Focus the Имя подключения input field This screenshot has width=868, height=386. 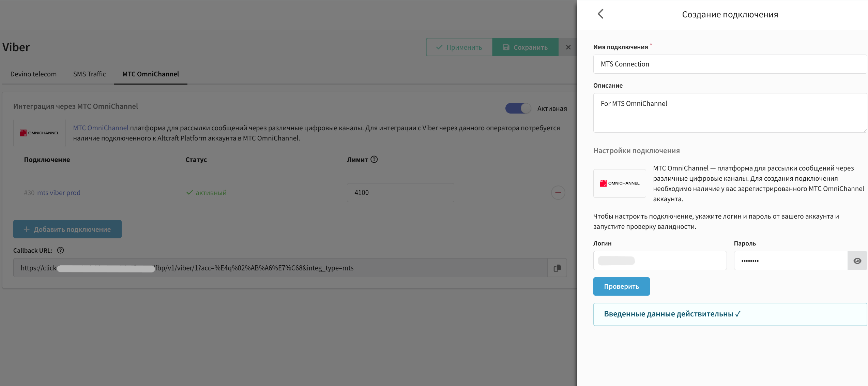(x=730, y=64)
